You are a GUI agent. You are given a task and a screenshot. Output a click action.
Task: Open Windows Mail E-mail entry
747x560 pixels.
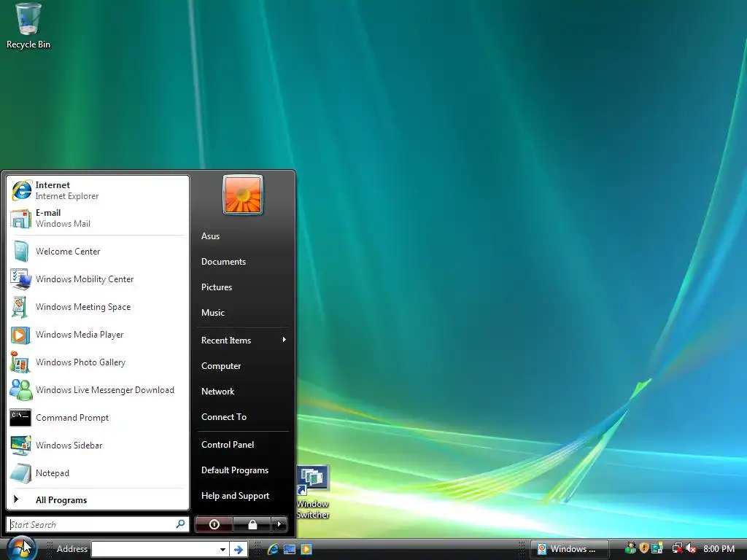(x=97, y=218)
